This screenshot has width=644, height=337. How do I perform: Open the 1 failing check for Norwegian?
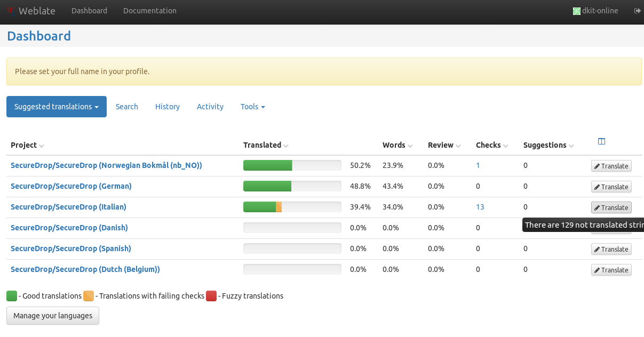(x=478, y=165)
